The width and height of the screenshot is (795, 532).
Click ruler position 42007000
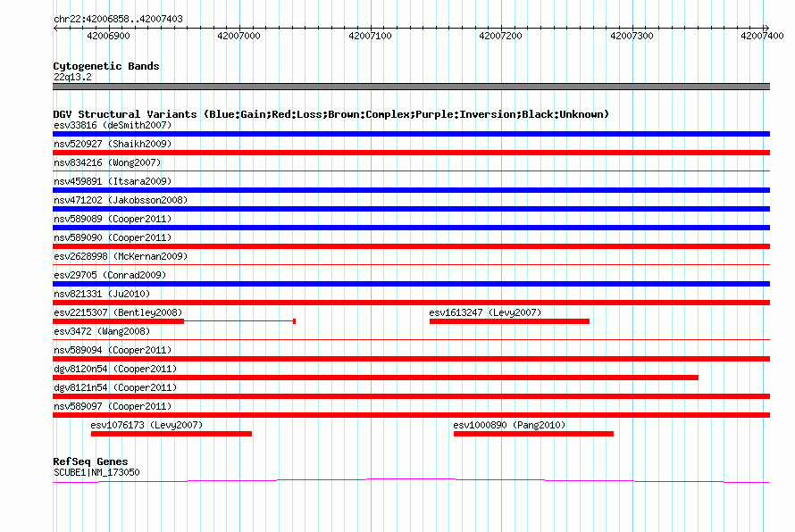pos(238,36)
